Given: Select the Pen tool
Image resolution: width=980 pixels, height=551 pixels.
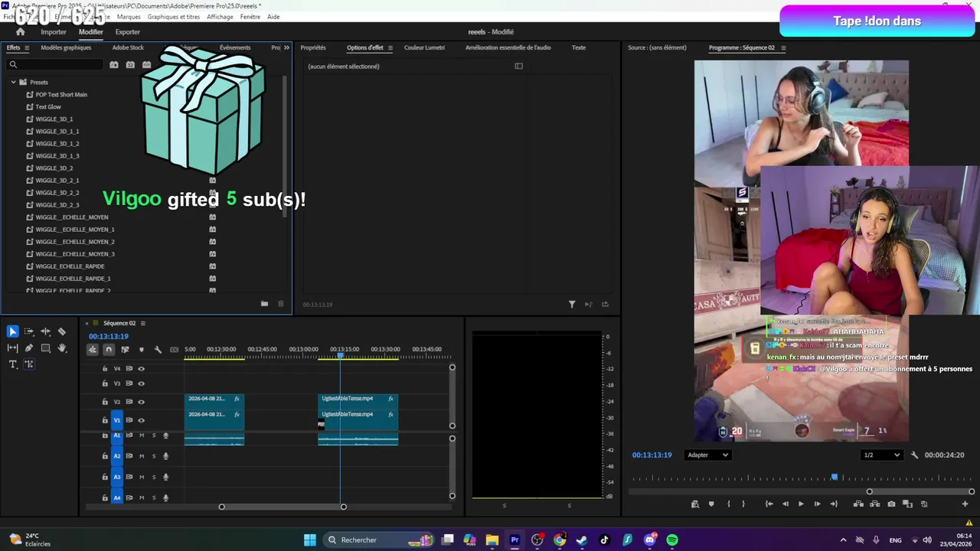Looking at the screenshot, I should point(29,348).
